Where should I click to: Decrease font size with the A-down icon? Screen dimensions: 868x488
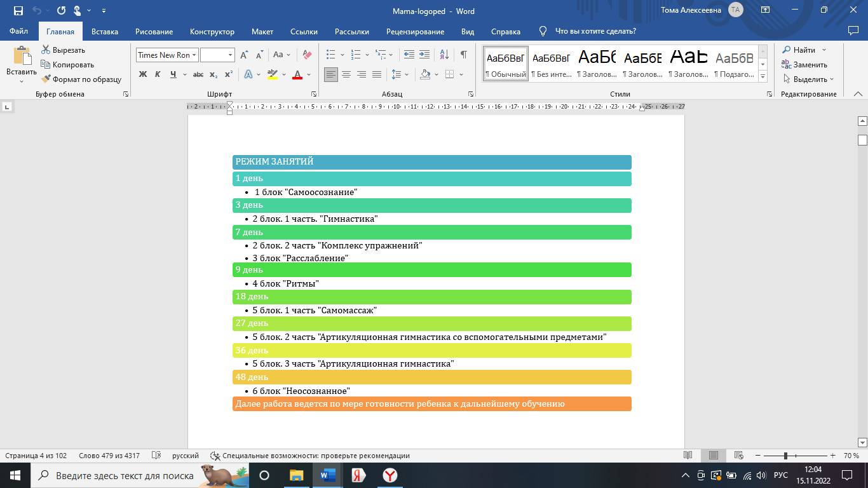coord(259,55)
